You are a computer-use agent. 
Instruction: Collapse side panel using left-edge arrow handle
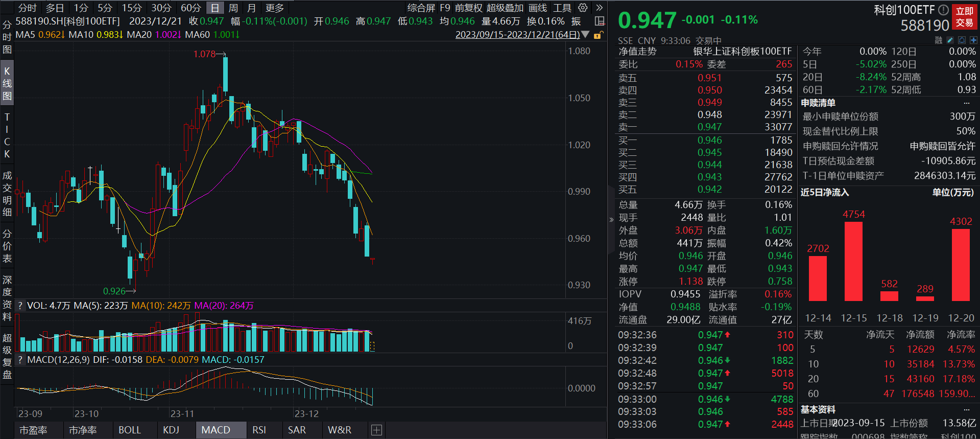tap(611, 220)
